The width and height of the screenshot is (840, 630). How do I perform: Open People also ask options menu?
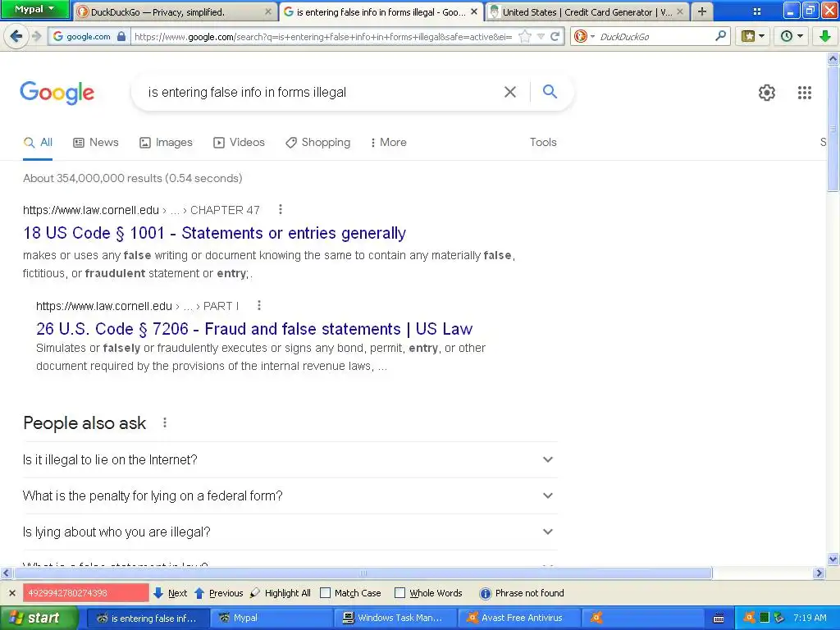[x=165, y=422]
